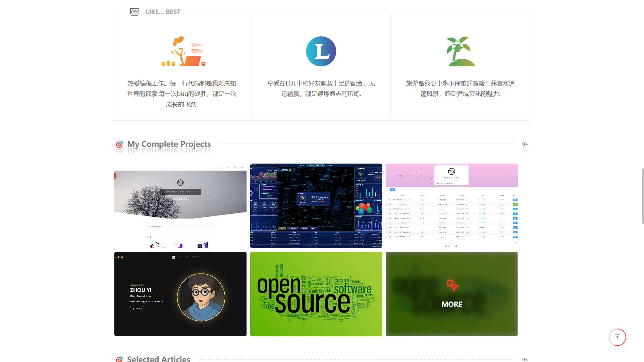The image size is (644, 362).
Task: Click the LIKE... BEST section title
Action: [163, 12]
